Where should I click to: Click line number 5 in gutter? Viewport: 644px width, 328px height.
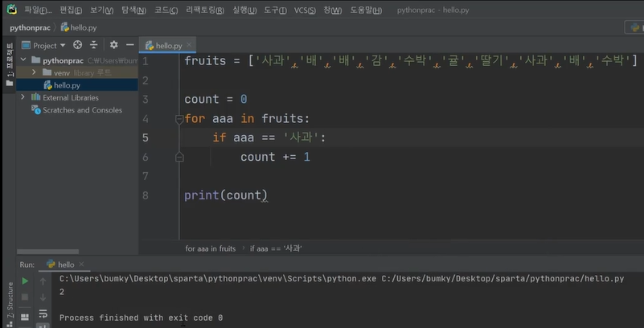point(146,137)
